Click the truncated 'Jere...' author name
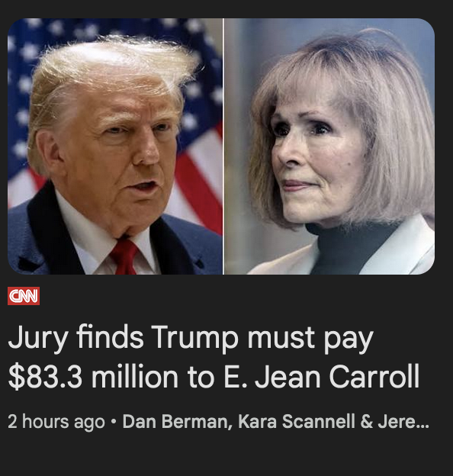Screen dimensions: 453x476 coord(403,421)
